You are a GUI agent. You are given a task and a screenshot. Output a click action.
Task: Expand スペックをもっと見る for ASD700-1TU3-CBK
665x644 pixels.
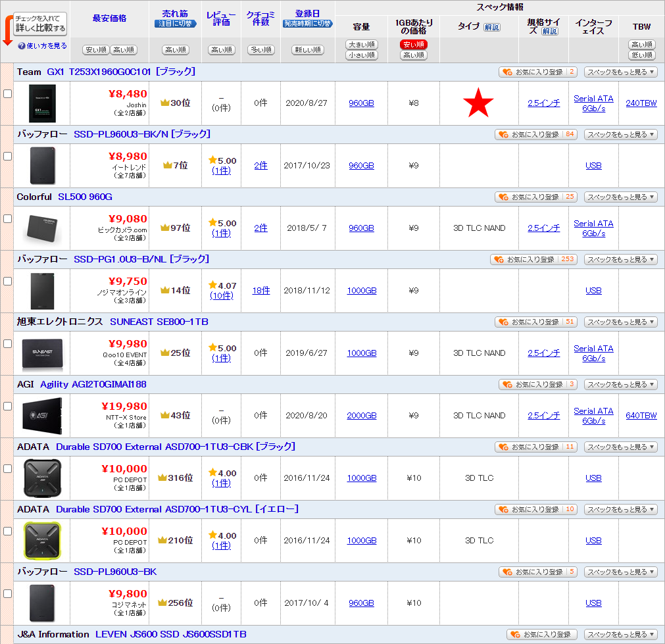point(620,447)
